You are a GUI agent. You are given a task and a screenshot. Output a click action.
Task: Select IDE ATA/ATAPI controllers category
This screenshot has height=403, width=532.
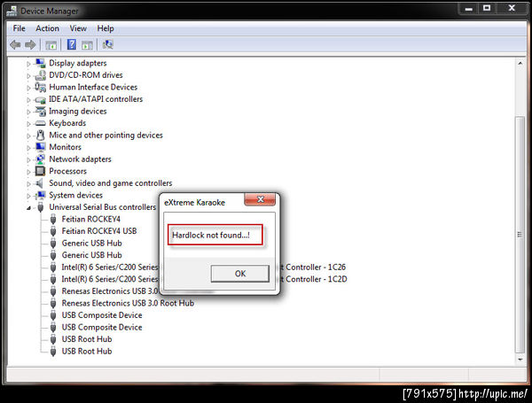tap(96, 99)
